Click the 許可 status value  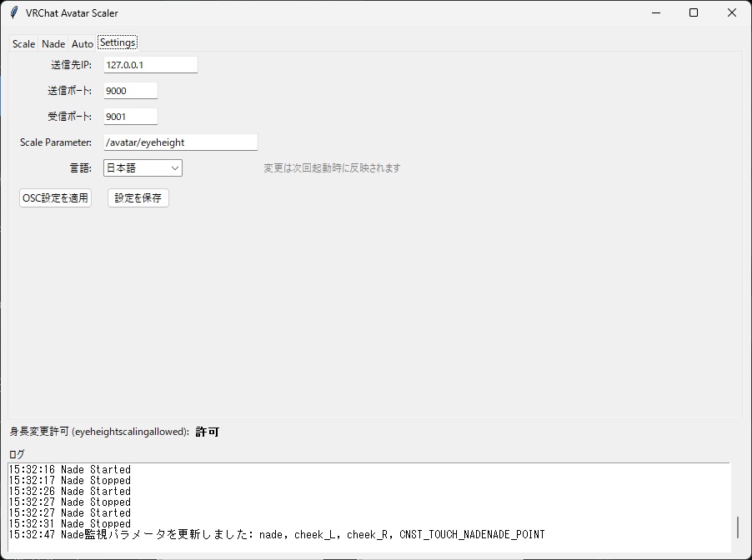[x=208, y=432]
